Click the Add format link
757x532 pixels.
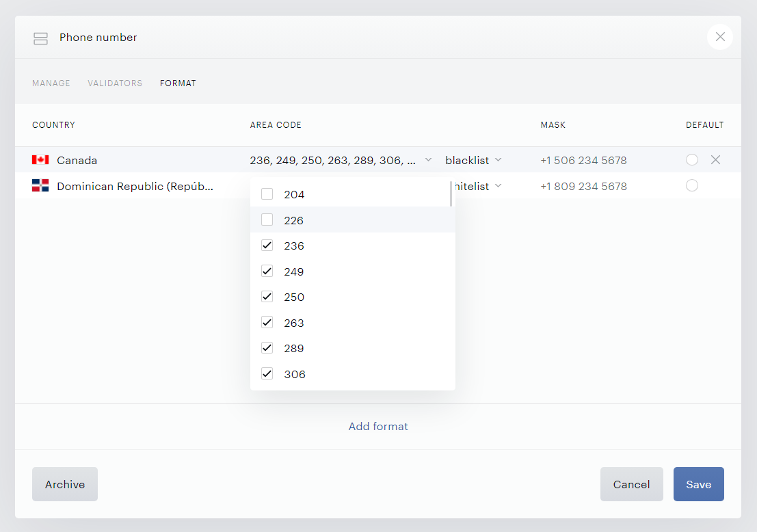pyautogui.click(x=378, y=426)
